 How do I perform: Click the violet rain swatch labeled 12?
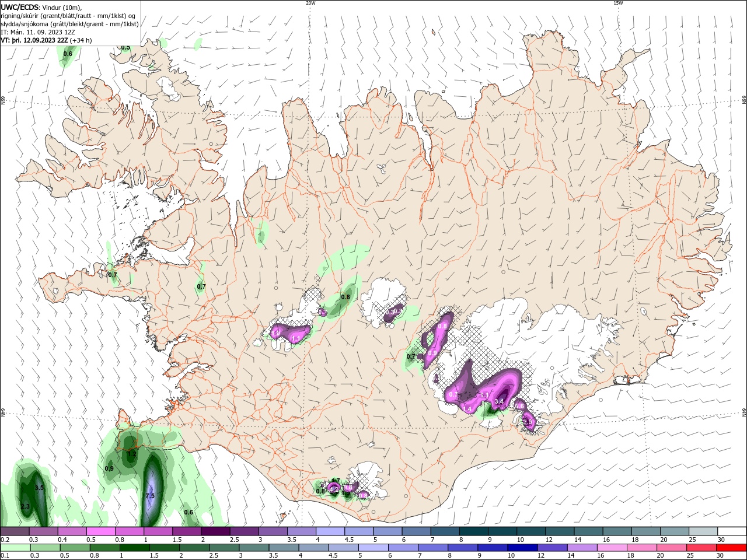point(552,548)
